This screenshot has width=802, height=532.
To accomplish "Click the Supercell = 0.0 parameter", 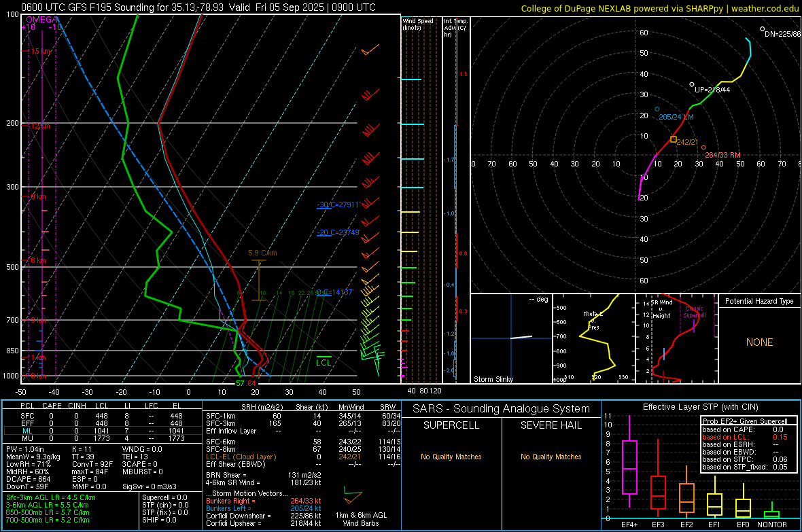I will coord(164,497).
